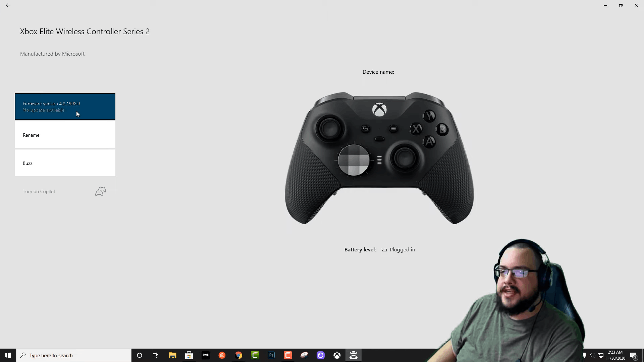Image resolution: width=644 pixels, height=362 pixels.
Task: Click the Rename button
Action: 65,135
